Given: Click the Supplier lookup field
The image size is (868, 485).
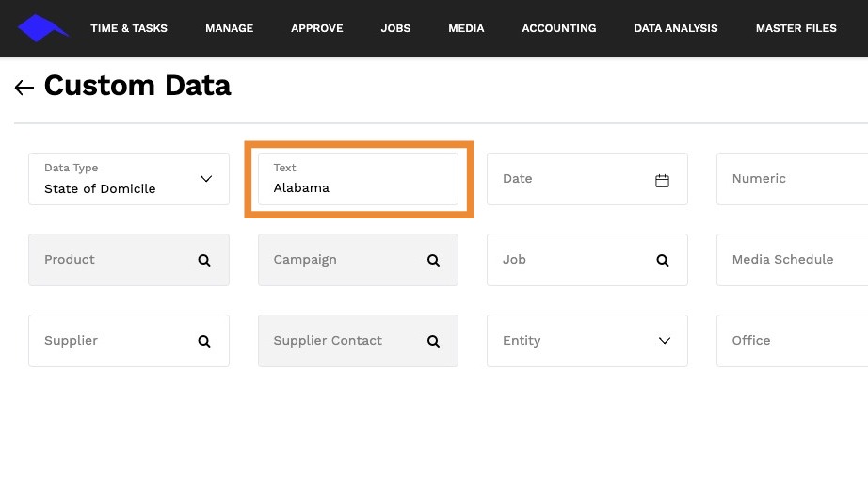Looking at the screenshot, I should point(129,341).
